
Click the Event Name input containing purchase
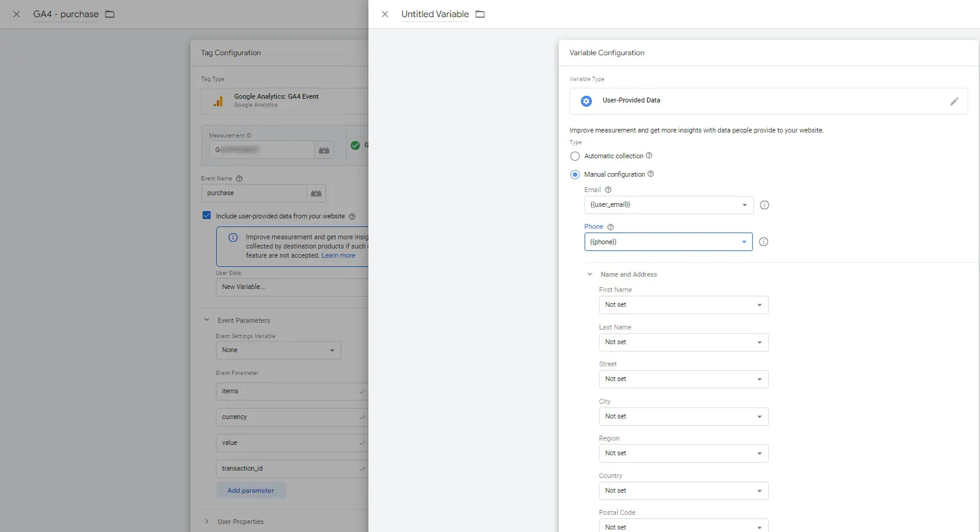[254, 193]
